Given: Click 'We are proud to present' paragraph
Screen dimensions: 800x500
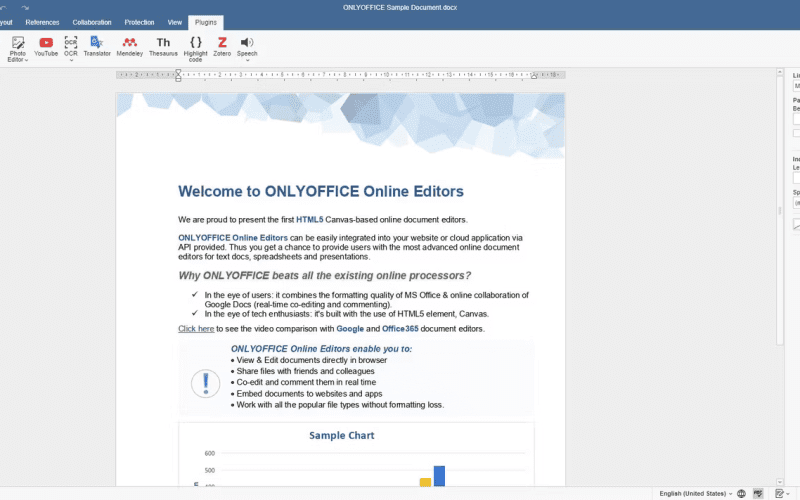Looking at the screenshot, I should (x=323, y=219).
